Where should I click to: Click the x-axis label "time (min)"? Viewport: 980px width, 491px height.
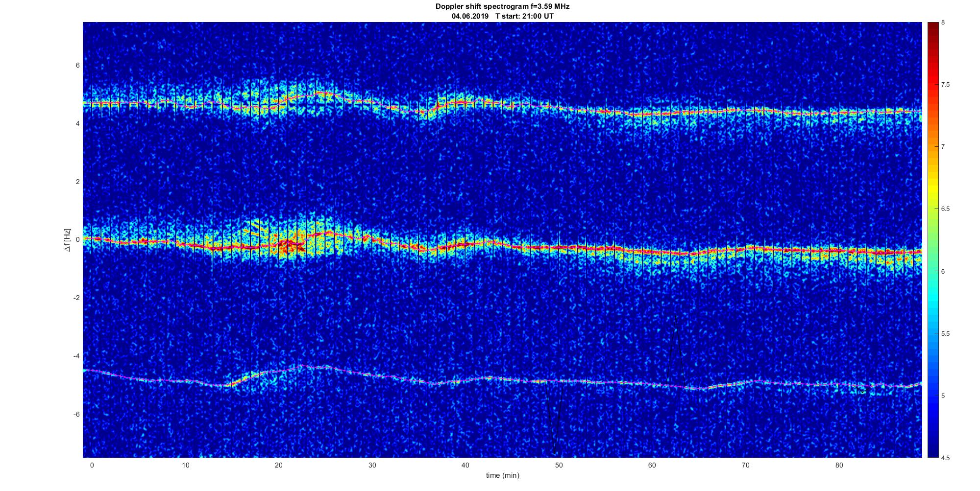(x=502, y=475)
